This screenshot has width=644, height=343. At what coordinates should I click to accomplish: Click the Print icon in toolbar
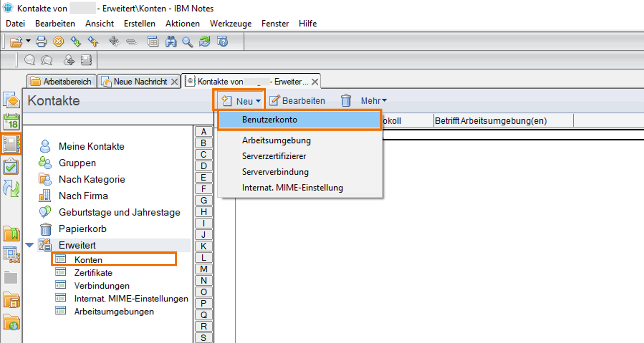point(41,41)
